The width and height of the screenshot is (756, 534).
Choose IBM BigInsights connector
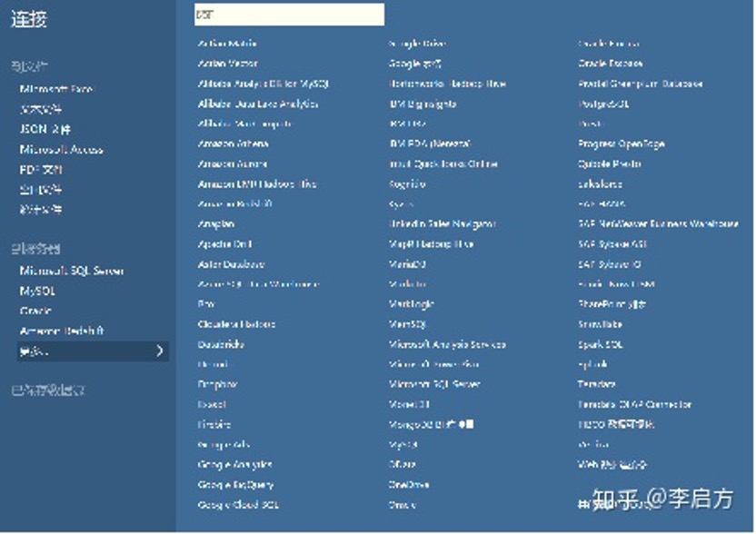(423, 104)
